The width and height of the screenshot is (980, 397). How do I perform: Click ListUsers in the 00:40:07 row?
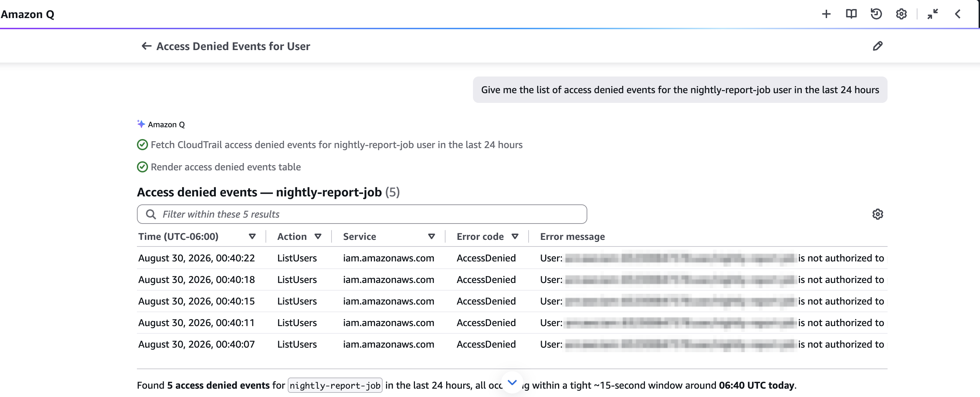pos(297,345)
